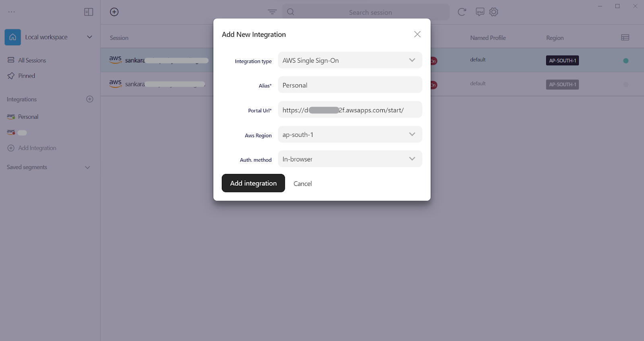Click the table columns layout icon
The height and width of the screenshot is (341, 644).
625,37
